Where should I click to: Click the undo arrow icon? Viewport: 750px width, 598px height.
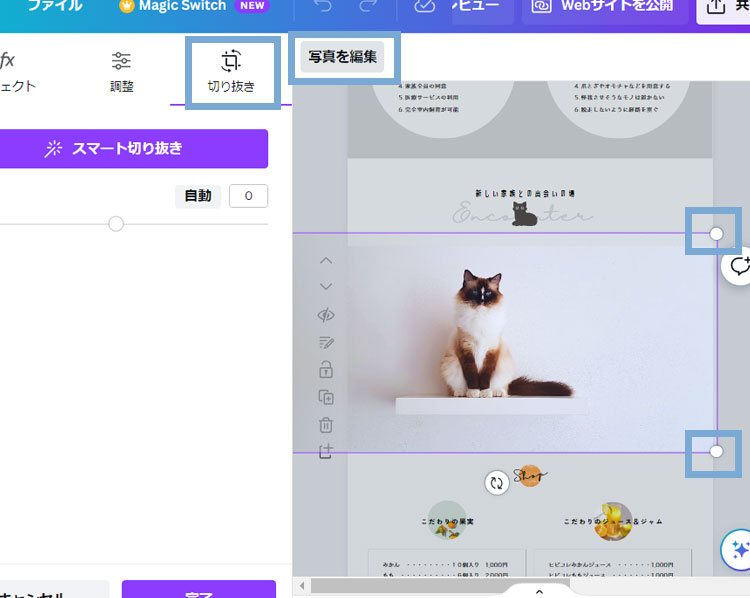323,6
